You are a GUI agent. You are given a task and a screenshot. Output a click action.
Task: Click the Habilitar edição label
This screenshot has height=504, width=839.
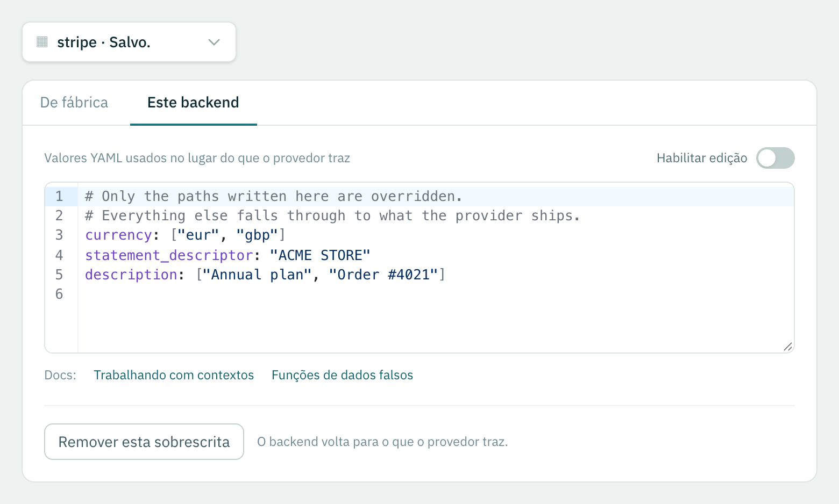click(702, 158)
